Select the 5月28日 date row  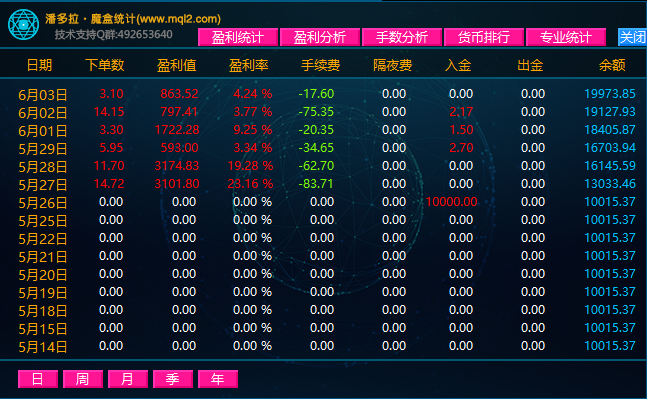pos(43,167)
